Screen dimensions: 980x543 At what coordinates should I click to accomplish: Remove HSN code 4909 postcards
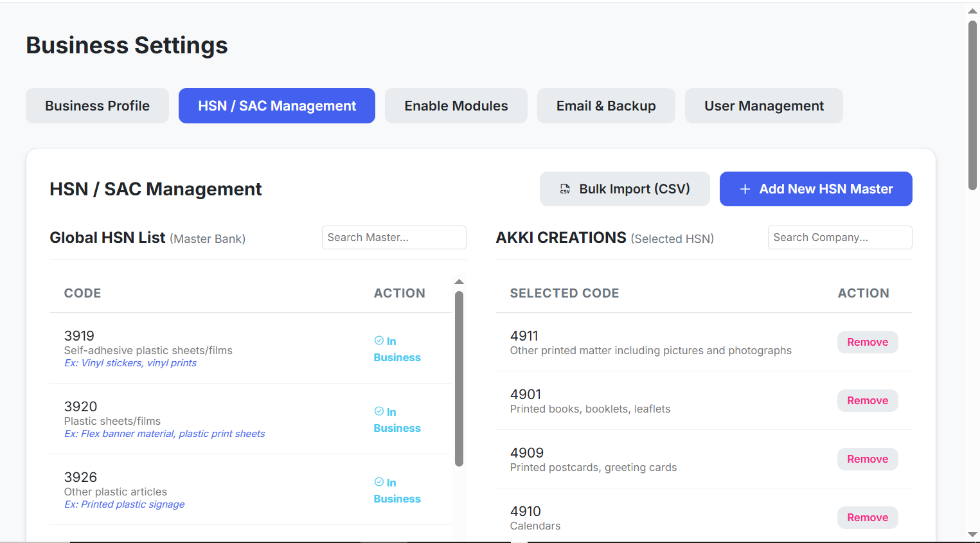[x=867, y=459]
